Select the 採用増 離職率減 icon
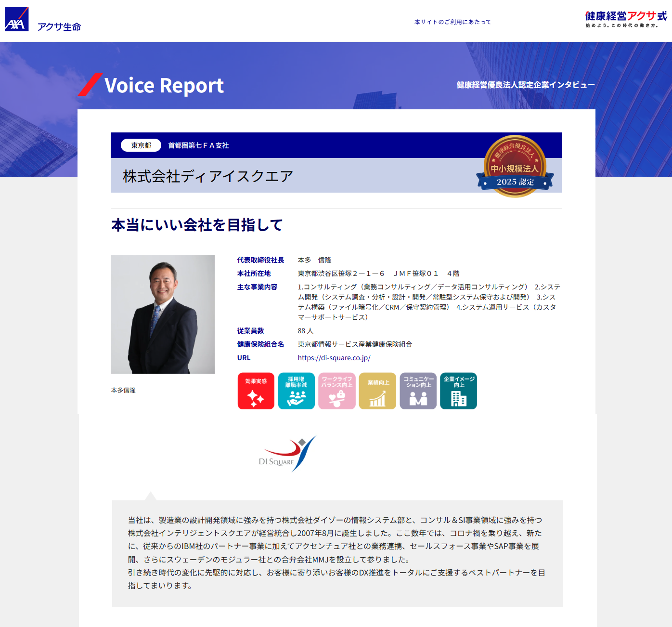The image size is (672, 627). pyautogui.click(x=296, y=391)
